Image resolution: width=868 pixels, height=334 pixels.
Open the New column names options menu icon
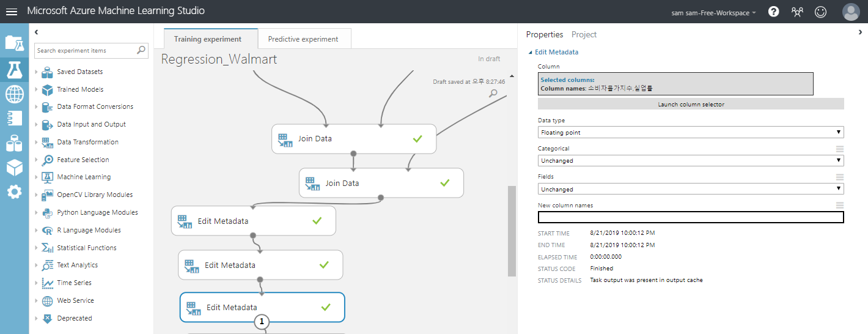pyautogui.click(x=840, y=205)
